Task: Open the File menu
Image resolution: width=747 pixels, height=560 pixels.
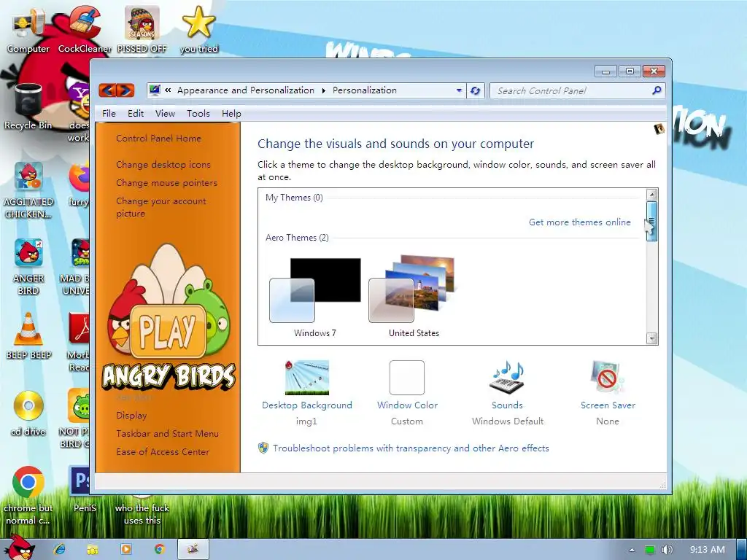Action: pos(109,113)
